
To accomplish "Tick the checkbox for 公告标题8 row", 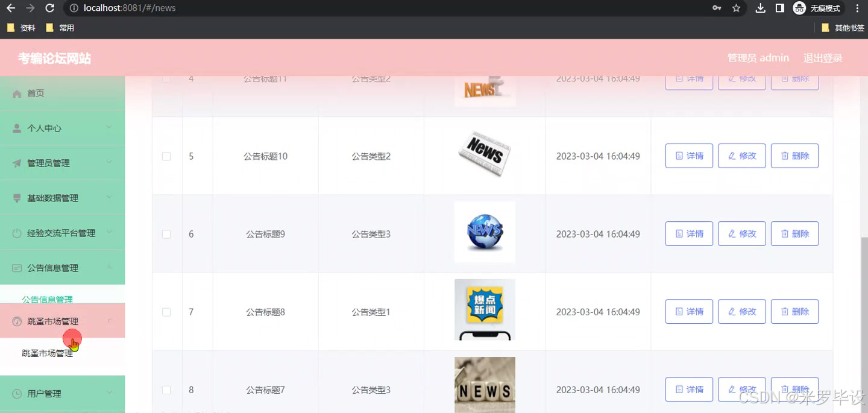I will [x=166, y=312].
